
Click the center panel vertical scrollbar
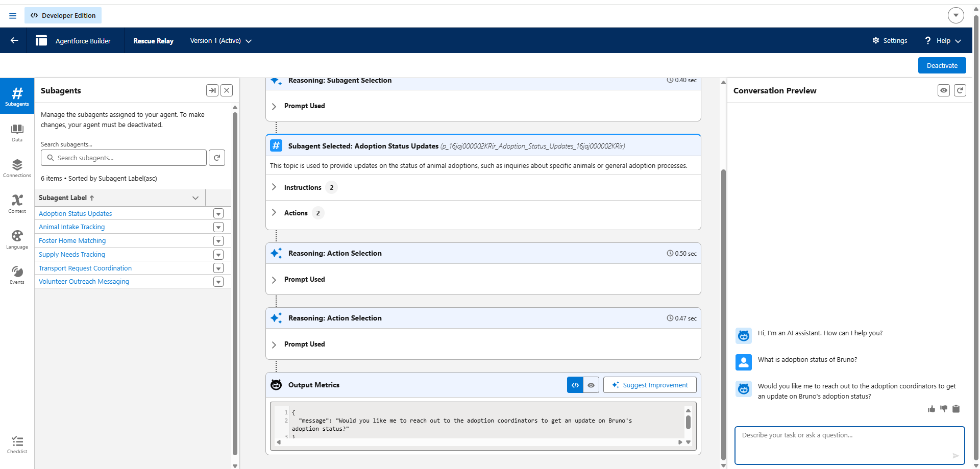click(723, 315)
